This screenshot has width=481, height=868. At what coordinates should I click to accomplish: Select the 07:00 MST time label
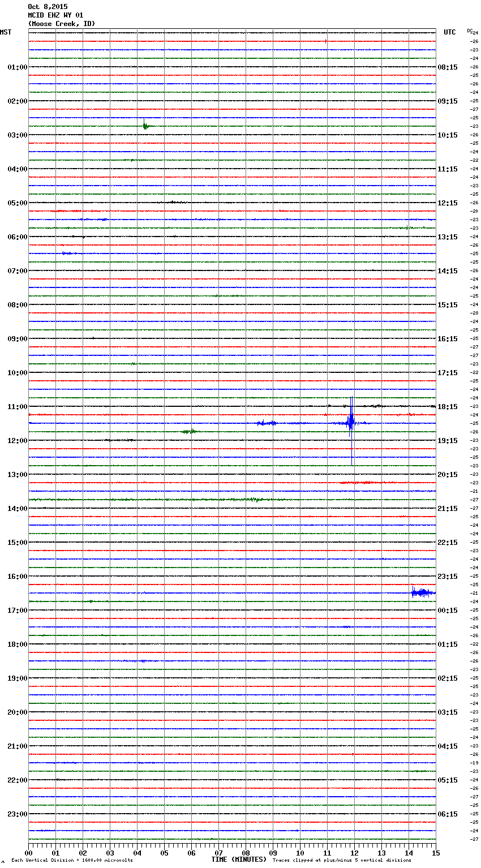(x=17, y=271)
